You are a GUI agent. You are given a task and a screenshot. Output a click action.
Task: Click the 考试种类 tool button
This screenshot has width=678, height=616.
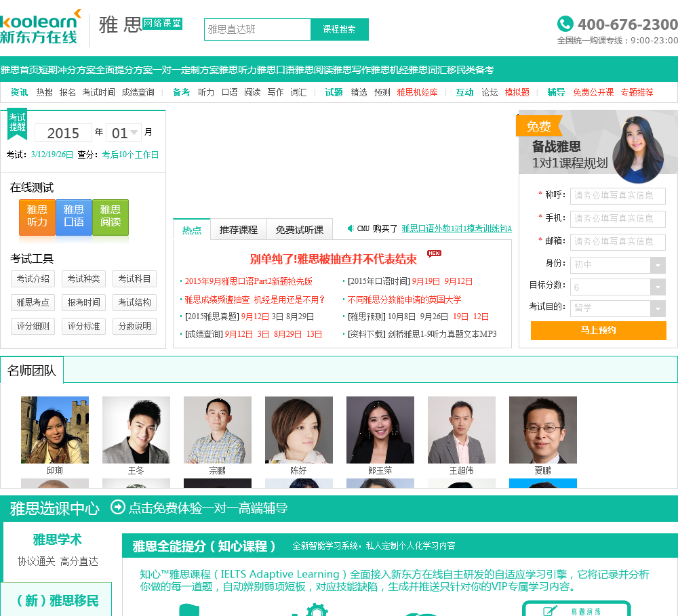point(83,279)
